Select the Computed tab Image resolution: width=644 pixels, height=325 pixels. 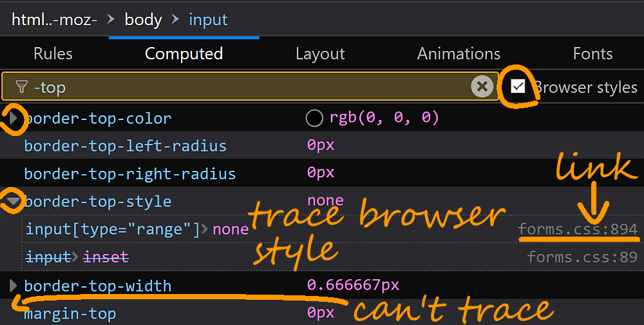tap(184, 54)
